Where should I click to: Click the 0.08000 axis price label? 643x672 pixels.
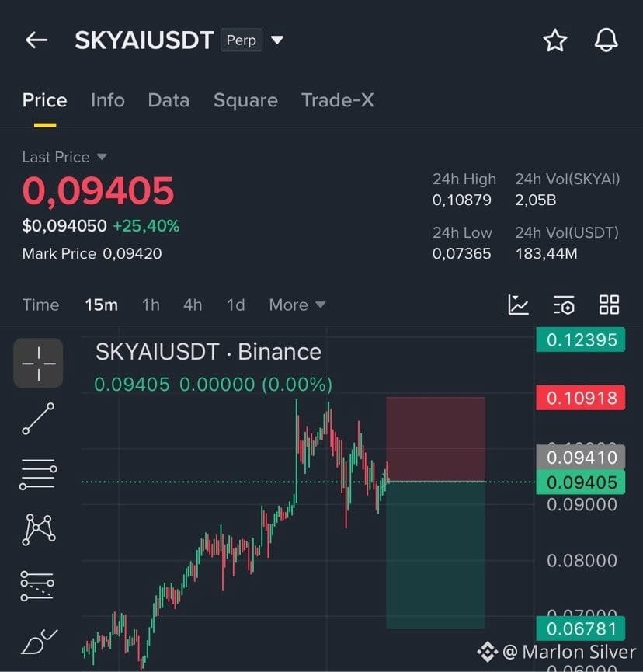[582, 560]
